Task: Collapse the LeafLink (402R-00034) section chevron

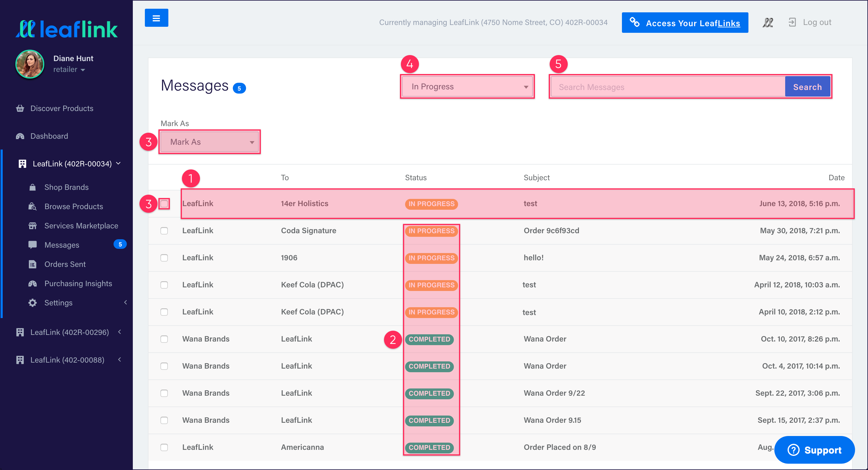Action: (x=119, y=163)
